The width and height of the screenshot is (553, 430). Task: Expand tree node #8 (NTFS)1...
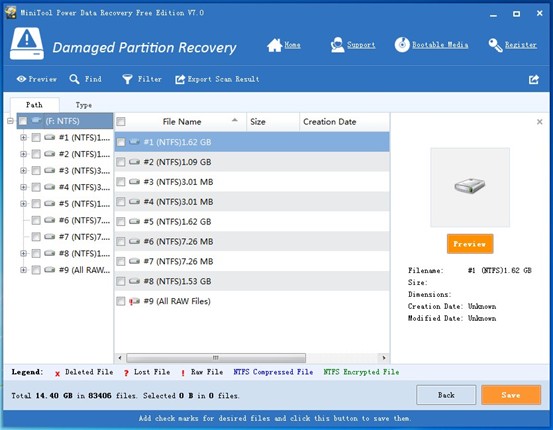(x=23, y=253)
